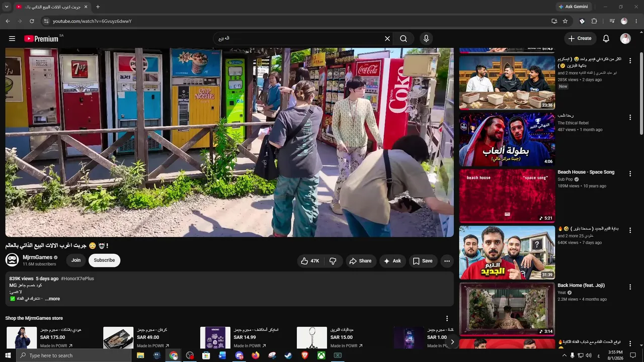This screenshot has width=644, height=362.
Task: Go to YouTube Premium home logo
Action: (x=42, y=39)
